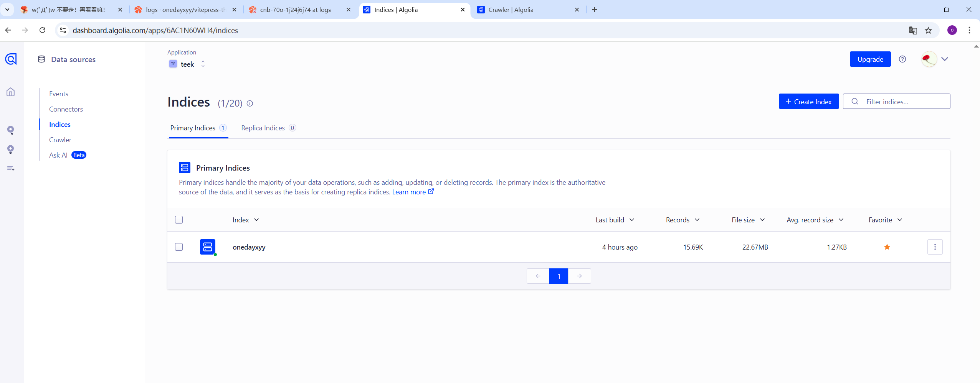Image resolution: width=980 pixels, height=383 pixels.
Task: Open the list-plus icon in left rail
Action: coord(11,168)
